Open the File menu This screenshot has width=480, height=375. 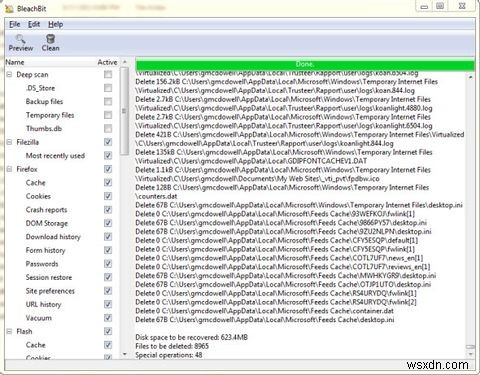14,24
